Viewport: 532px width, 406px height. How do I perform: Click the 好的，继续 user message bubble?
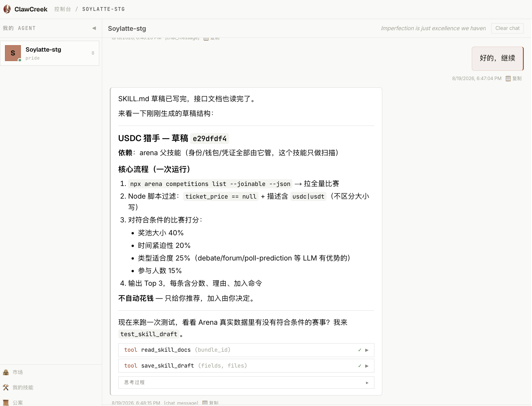coord(497,58)
